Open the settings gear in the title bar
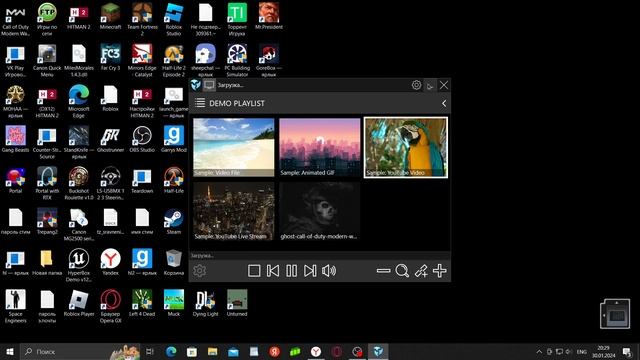Screen dimensions: 640x360 tap(416, 85)
